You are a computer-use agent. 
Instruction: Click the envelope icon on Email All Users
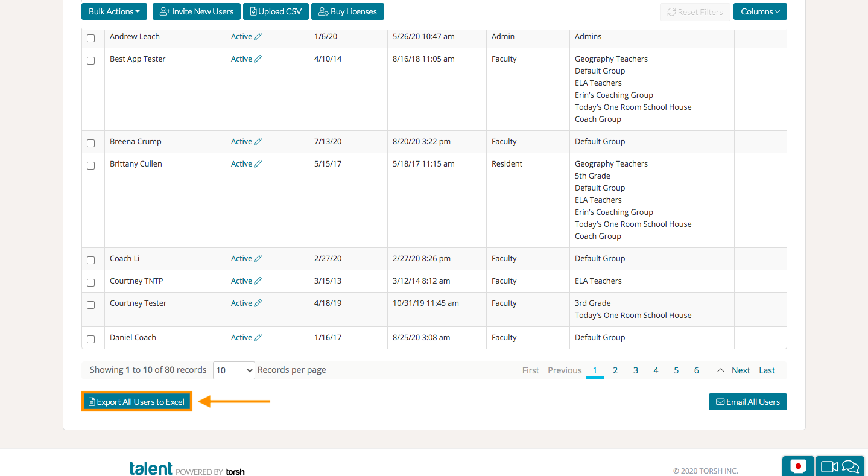pyautogui.click(x=719, y=401)
